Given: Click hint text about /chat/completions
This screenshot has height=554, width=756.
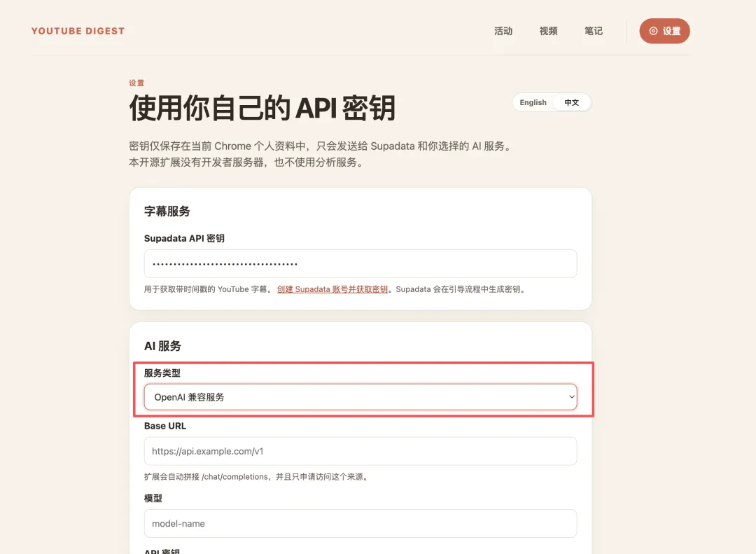Looking at the screenshot, I should (257, 477).
